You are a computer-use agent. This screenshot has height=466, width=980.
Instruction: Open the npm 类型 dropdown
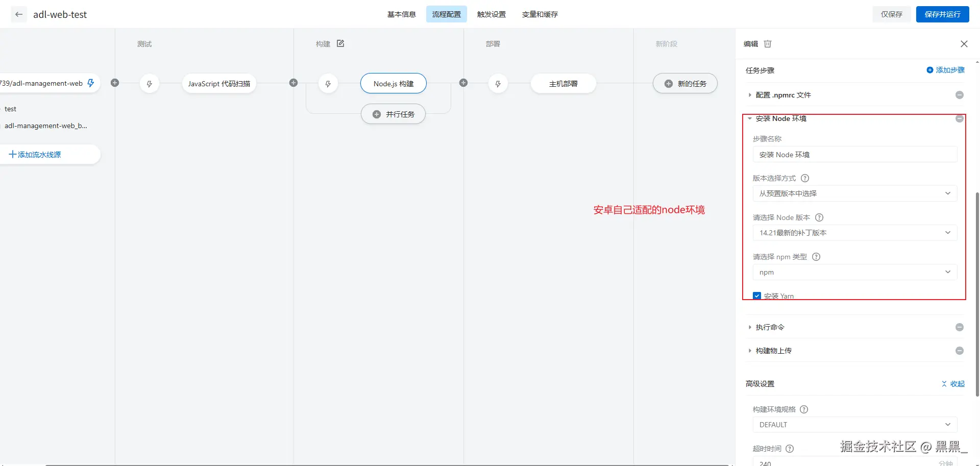855,272
